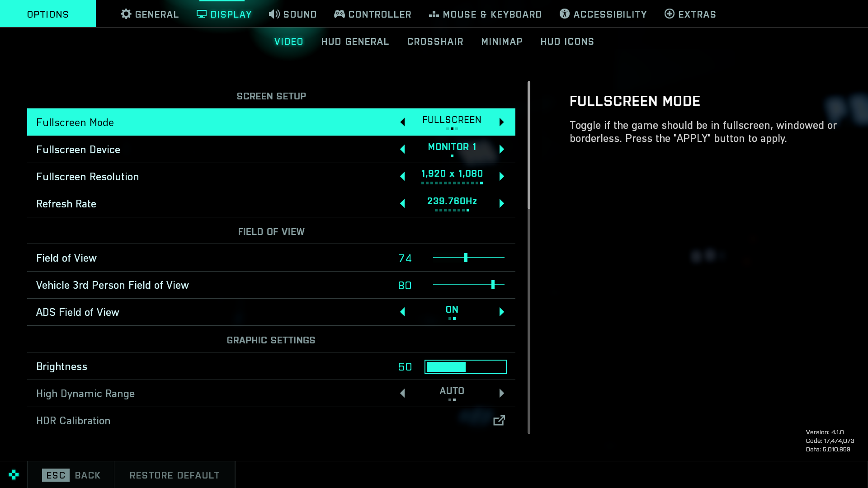868x488 pixels.
Task: Click the General settings gear icon
Action: (126, 14)
